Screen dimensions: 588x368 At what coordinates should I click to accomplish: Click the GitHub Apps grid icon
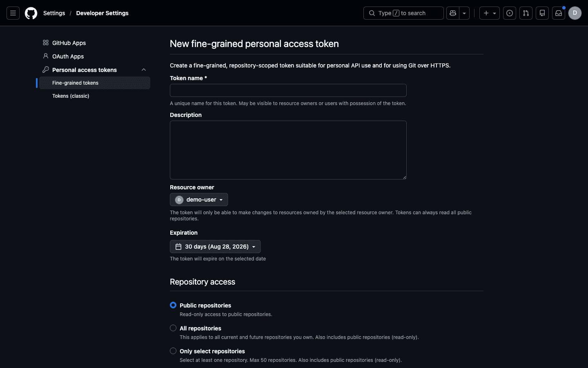click(x=46, y=43)
